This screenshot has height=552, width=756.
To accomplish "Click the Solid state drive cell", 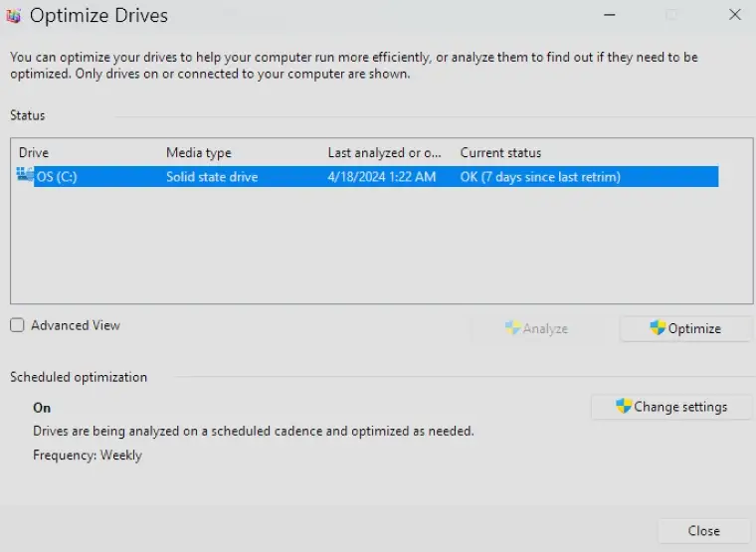I will tap(212, 177).
